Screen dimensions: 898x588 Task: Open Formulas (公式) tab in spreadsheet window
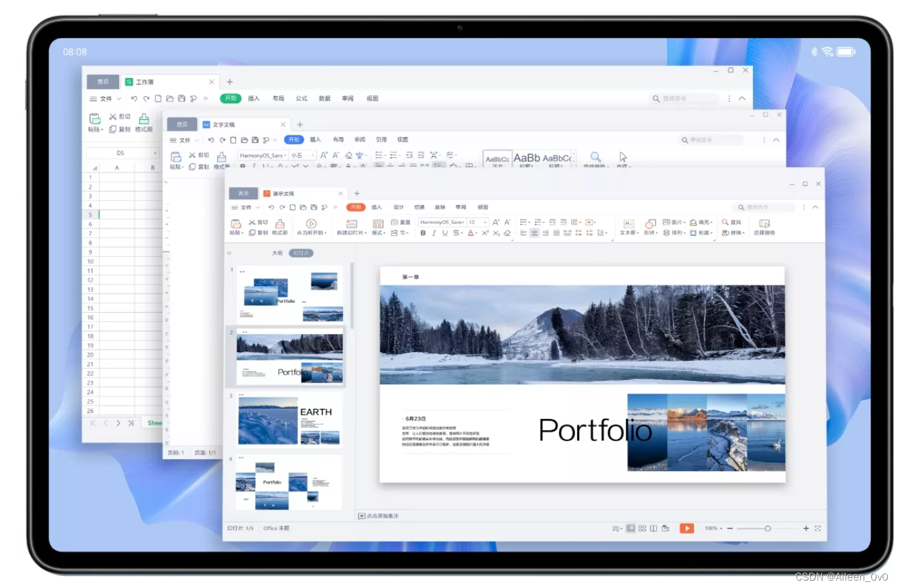tap(302, 98)
